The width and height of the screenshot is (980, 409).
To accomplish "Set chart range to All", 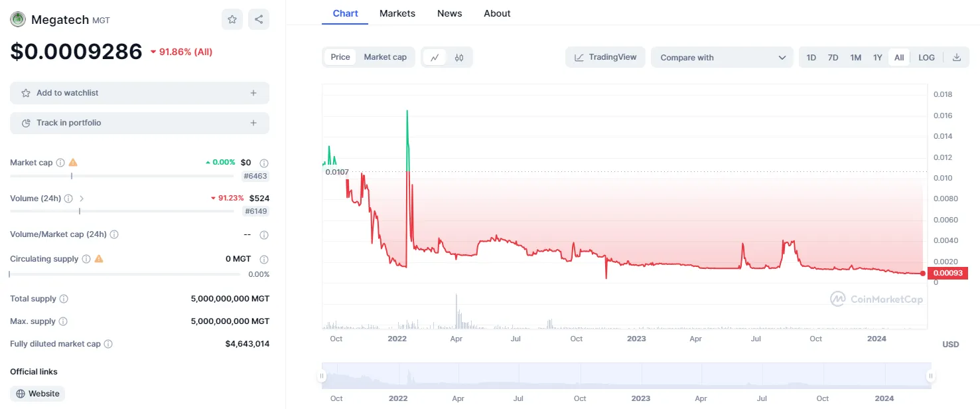I will (x=899, y=58).
